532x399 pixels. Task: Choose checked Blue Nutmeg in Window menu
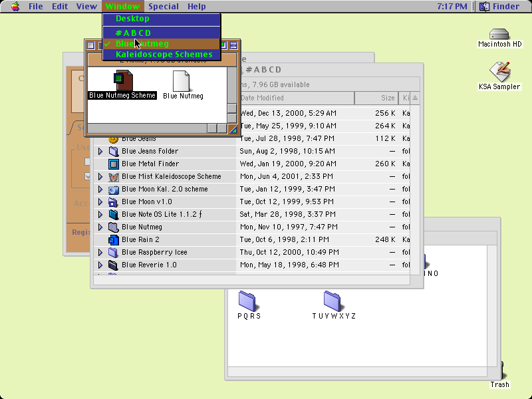pos(162,44)
